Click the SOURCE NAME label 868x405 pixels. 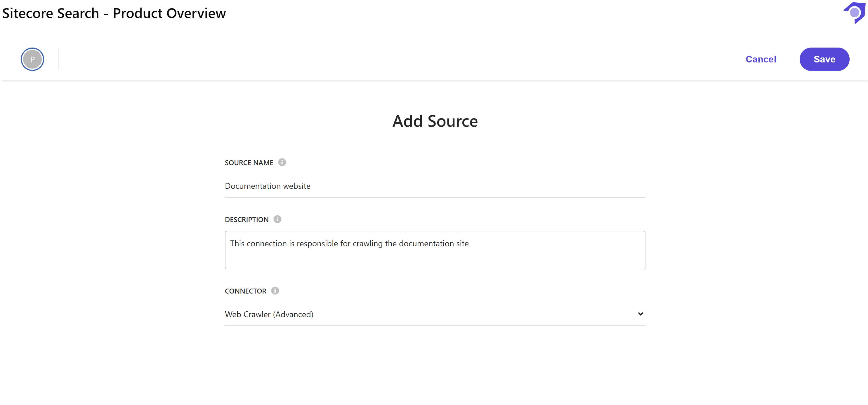point(249,163)
